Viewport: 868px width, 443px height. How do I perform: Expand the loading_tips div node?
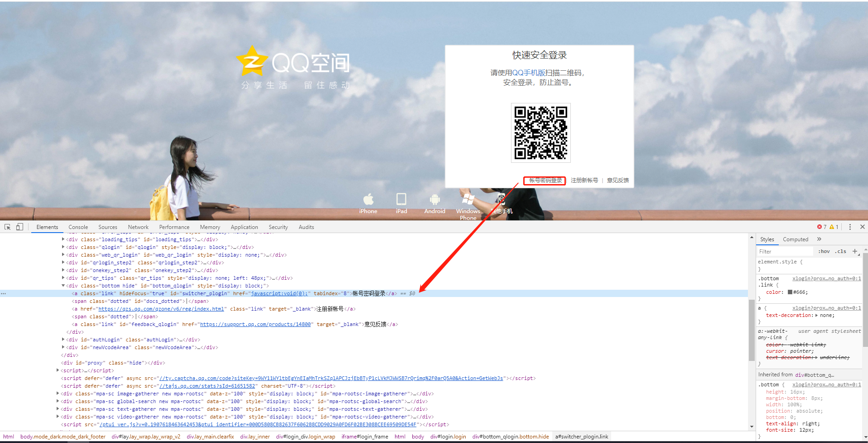[63, 239]
